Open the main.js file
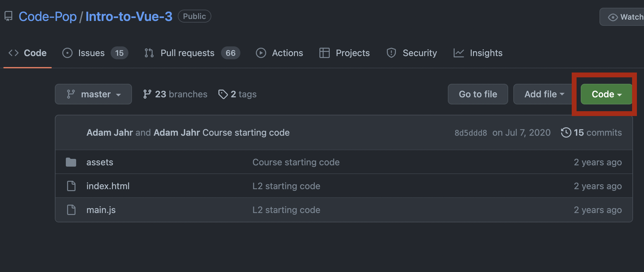 pyautogui.click(x=101, y=210)
